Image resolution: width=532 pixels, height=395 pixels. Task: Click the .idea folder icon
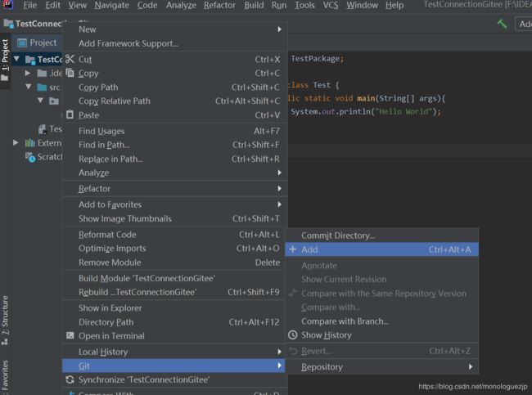pos(42,74)
